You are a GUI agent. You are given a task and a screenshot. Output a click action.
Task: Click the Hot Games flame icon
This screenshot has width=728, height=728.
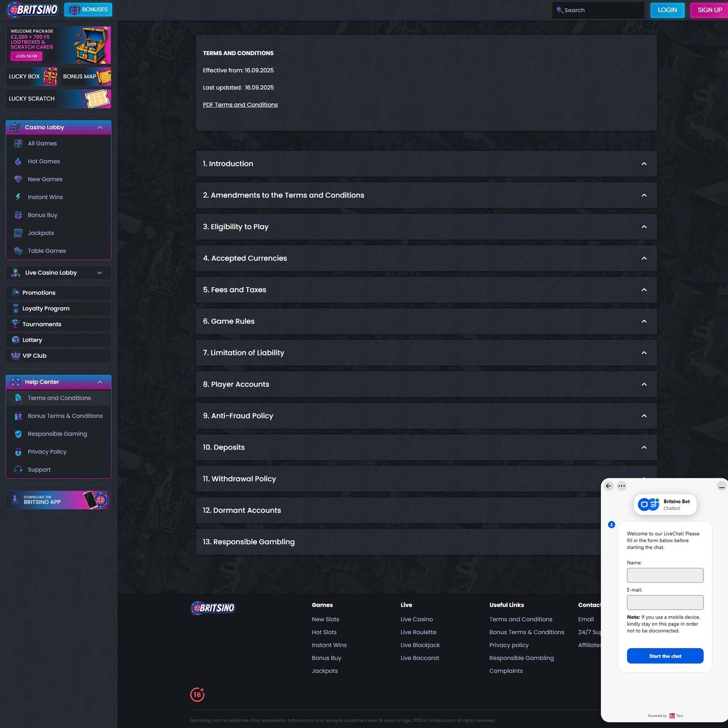18,161
